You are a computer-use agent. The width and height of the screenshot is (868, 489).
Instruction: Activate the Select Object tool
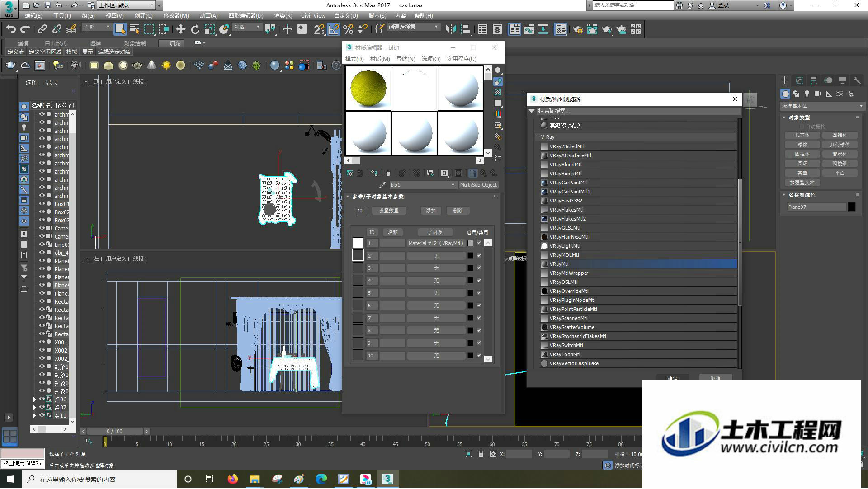point(120,29)
